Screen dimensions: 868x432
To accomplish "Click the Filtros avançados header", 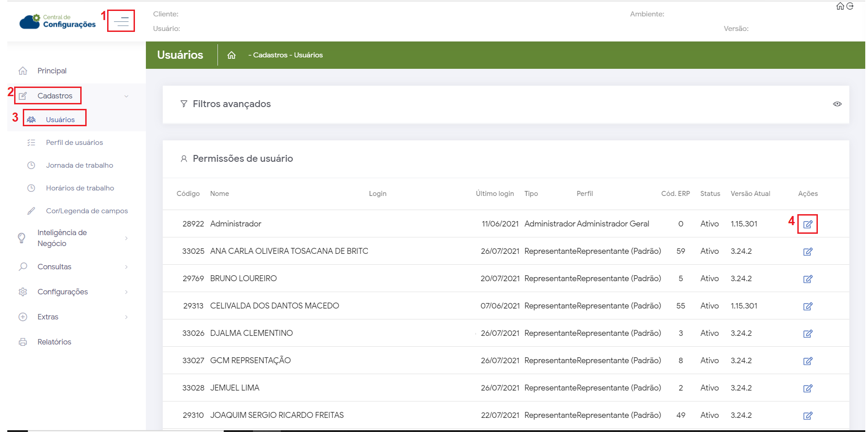I will (232, 104).
